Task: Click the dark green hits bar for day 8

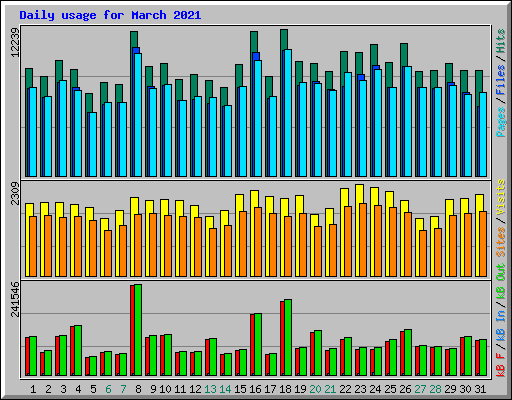Action: pos(134,39)
